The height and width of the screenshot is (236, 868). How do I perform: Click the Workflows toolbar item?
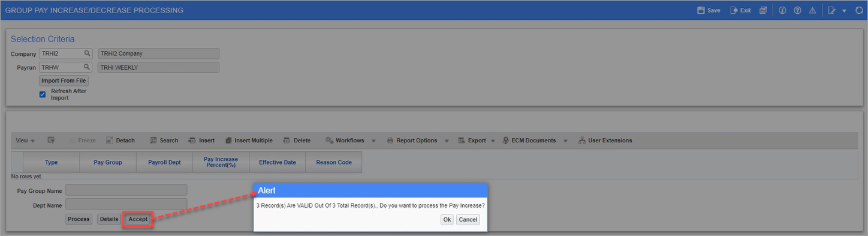point(345,141)
